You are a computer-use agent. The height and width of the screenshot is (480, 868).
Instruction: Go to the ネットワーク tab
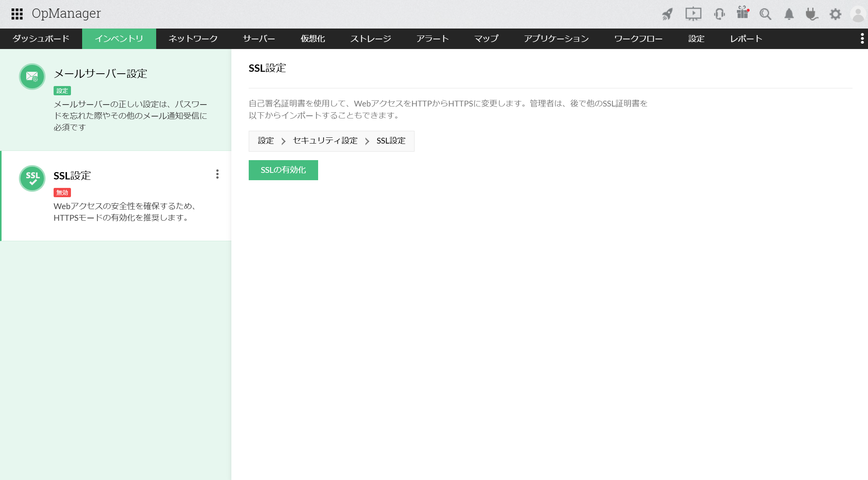pos(193,39)
